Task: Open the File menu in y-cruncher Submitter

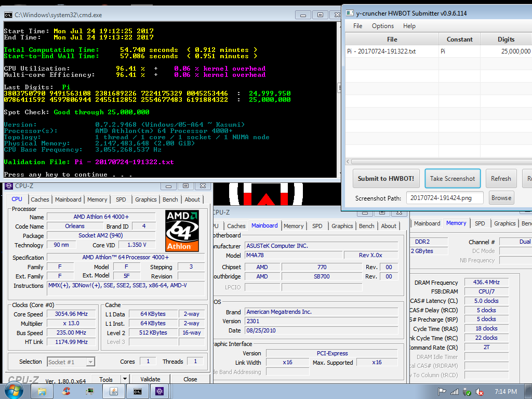Action: (357, 26)
